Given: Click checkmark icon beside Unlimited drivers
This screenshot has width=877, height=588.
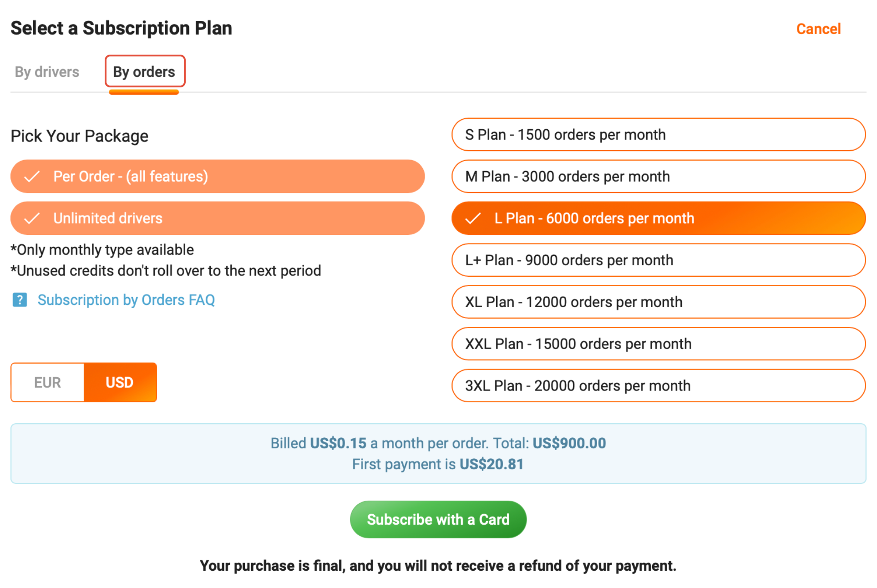Looking at the screenshot, I should 32,218.
